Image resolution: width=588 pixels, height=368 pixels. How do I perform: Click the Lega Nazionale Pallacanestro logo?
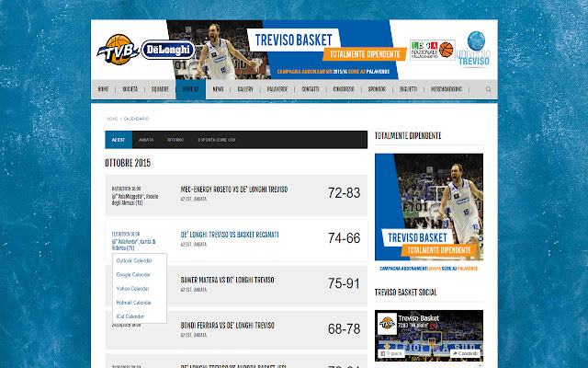click(x=433, y=50)
